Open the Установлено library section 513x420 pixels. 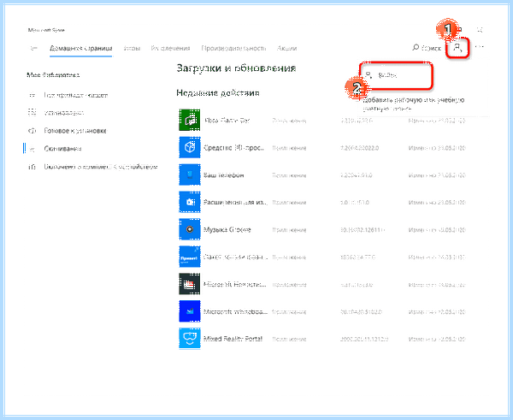64,113
